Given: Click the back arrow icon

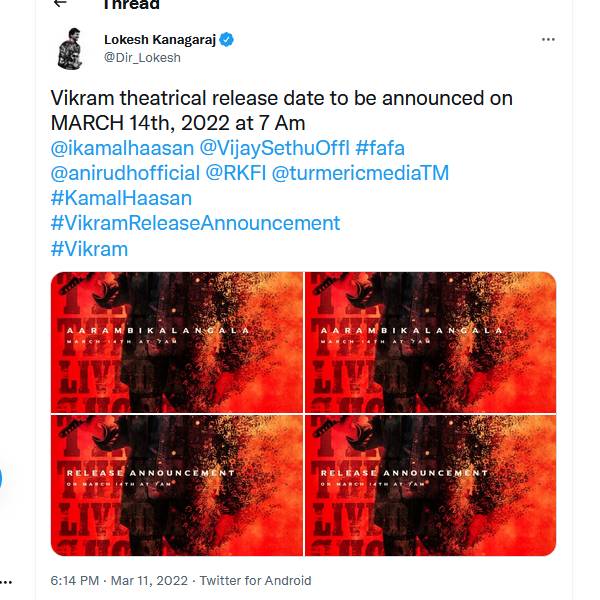Looking at the screenshot, I should point(60,3).
